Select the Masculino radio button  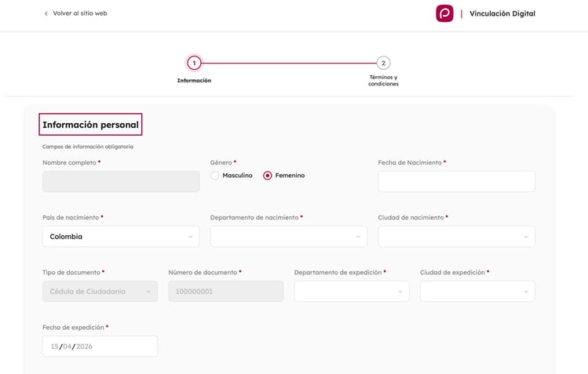(x=215, y=176)
